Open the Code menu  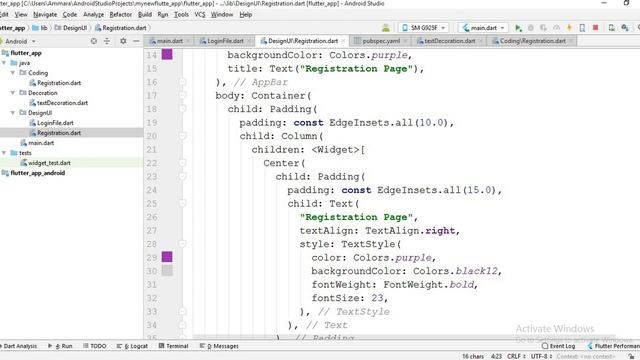click(69, 15)
